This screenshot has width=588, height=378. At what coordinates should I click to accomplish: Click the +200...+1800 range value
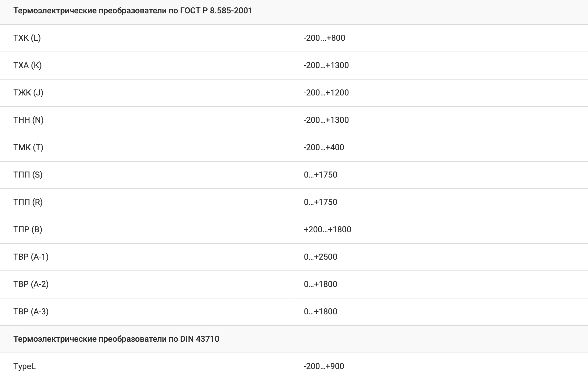pyautogui.click(x=327, y=230)
